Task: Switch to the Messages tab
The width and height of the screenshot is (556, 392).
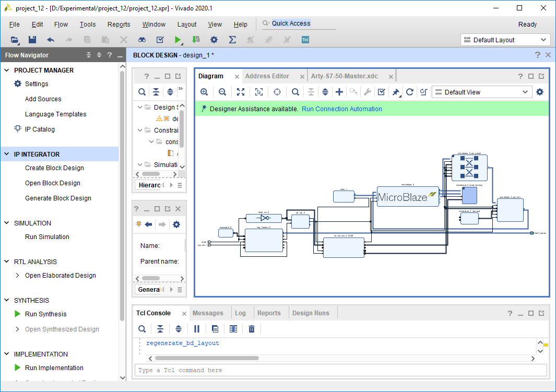Action: 208,313
